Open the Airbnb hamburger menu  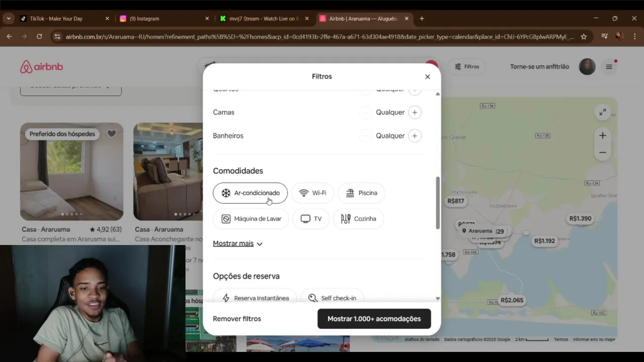609,66
